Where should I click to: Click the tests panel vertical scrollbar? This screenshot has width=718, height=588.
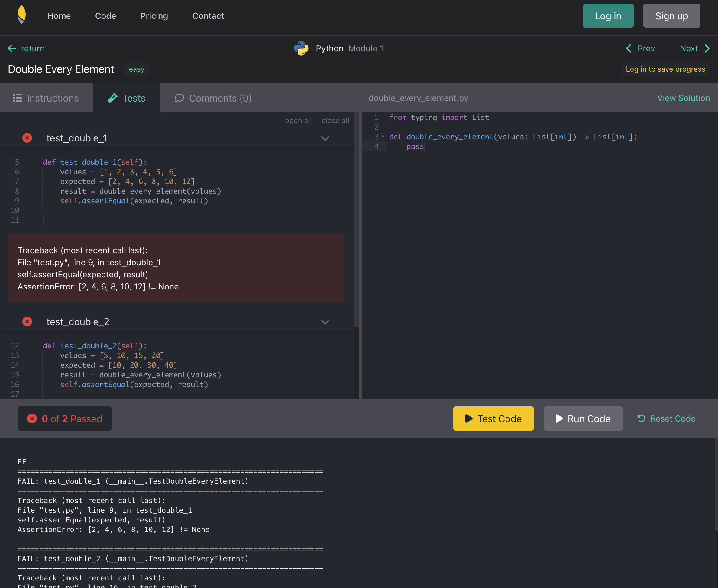[x=356, y=219]
